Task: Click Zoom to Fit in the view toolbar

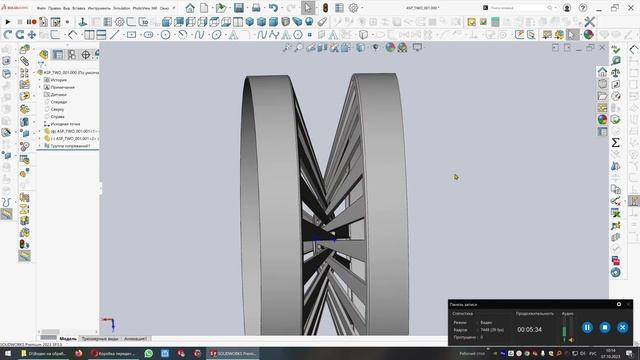Action: pyautogui.click(x=287, y=48)
